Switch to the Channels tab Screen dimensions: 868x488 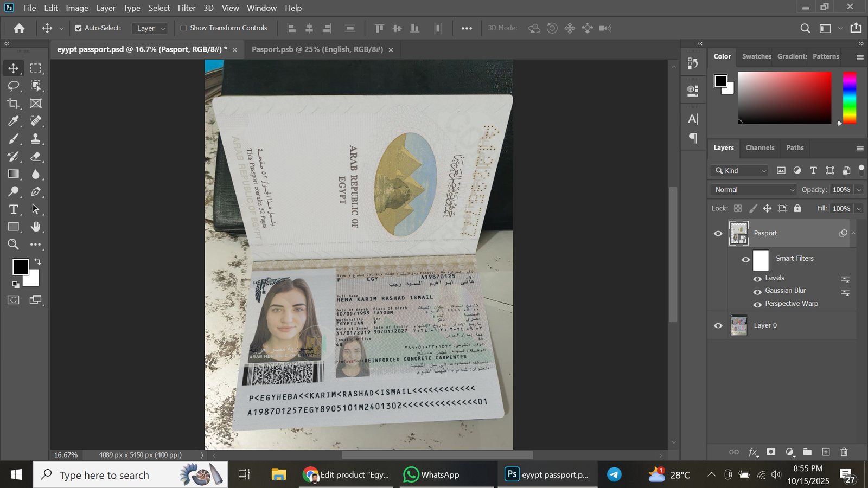tap(759, 147)
